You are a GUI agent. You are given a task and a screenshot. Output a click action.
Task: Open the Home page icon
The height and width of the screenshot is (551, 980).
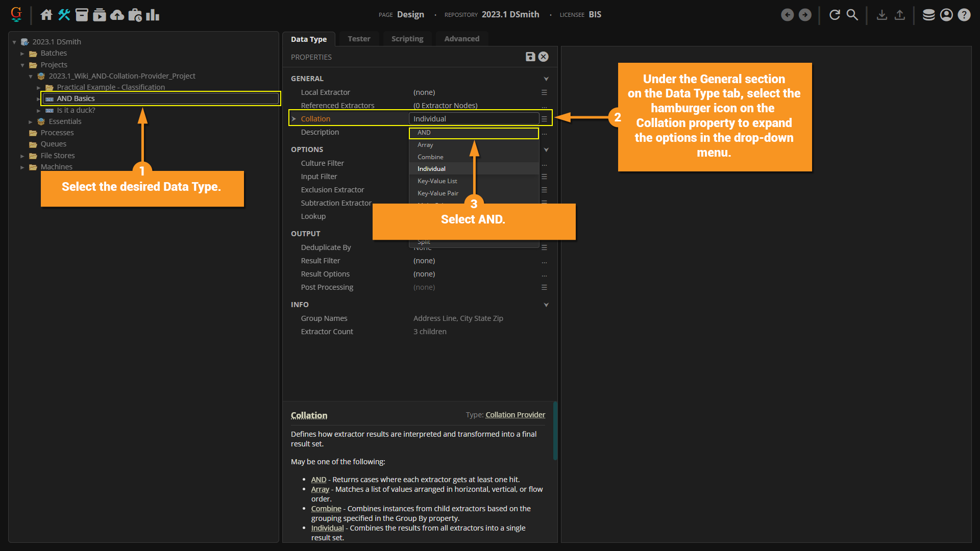(x=46, y=15)
